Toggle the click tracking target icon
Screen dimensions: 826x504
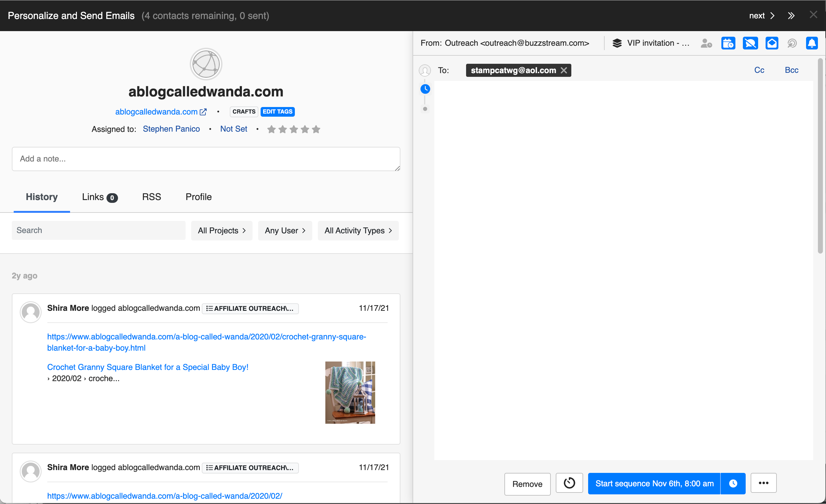[792, 43]
